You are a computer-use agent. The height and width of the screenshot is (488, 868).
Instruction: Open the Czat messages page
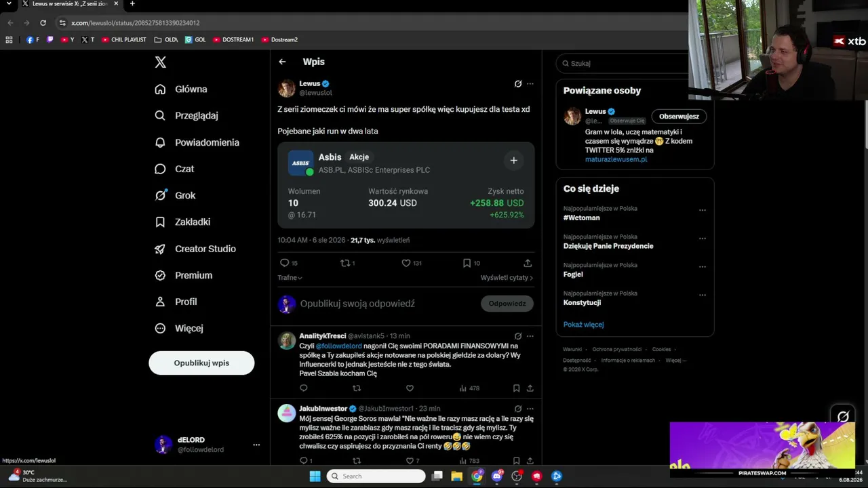coord(174,169)
